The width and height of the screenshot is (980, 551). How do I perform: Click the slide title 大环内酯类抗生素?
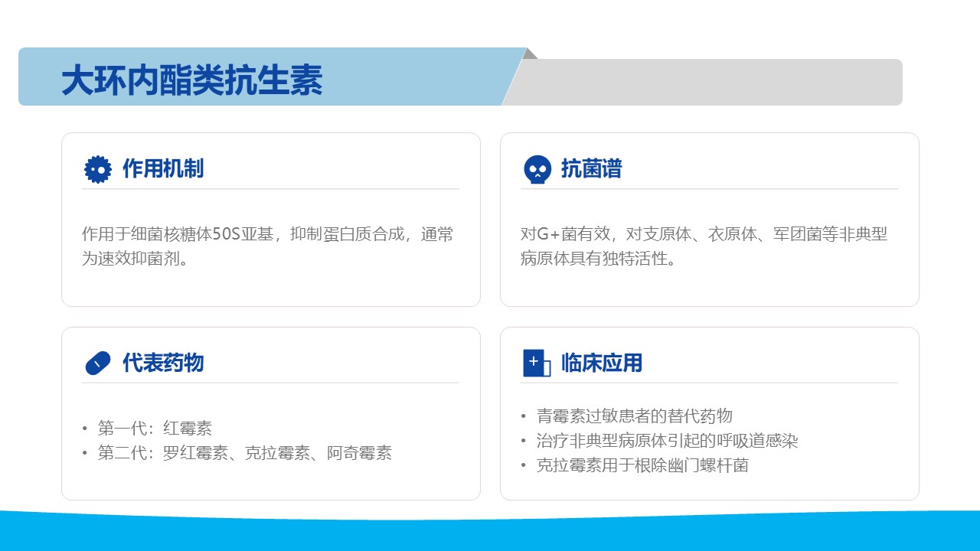pyautogui.click(x=192, y=80)
